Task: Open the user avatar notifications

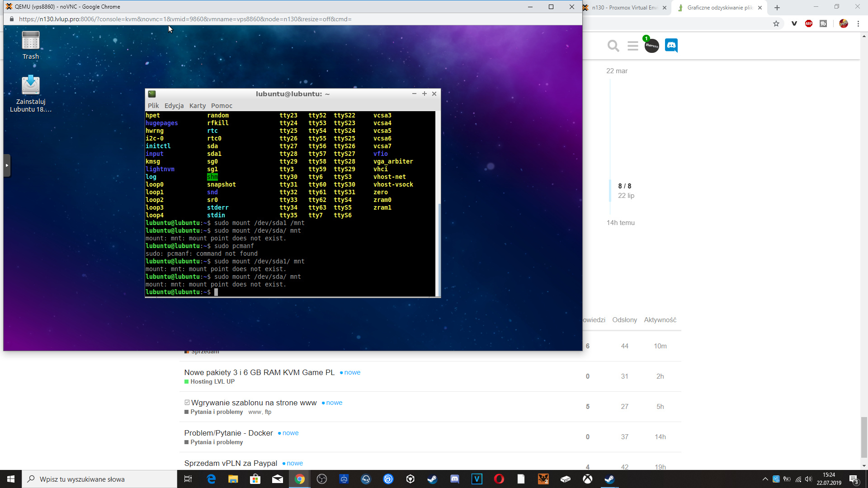Action: tap(651, 46)
